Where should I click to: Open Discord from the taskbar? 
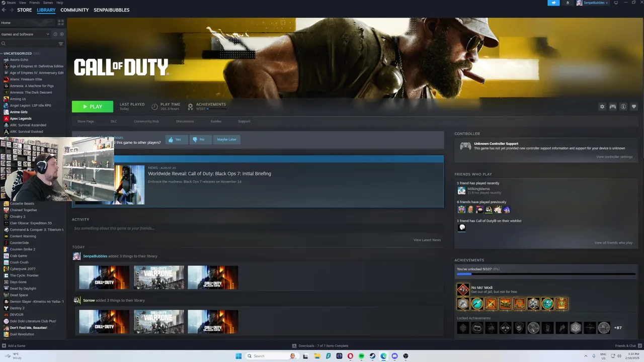click(x=394, y=356)
